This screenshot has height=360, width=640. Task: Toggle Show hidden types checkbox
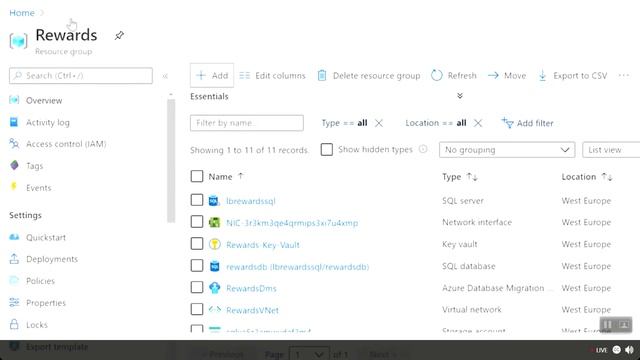click(x=327, y=149)
